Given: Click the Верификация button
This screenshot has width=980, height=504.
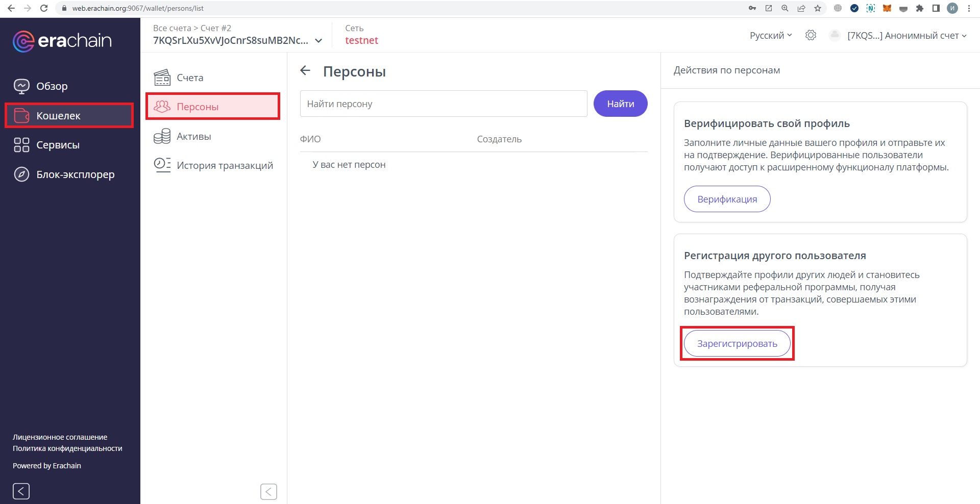Looking at the screenshot, I should [x=727, y=199].
